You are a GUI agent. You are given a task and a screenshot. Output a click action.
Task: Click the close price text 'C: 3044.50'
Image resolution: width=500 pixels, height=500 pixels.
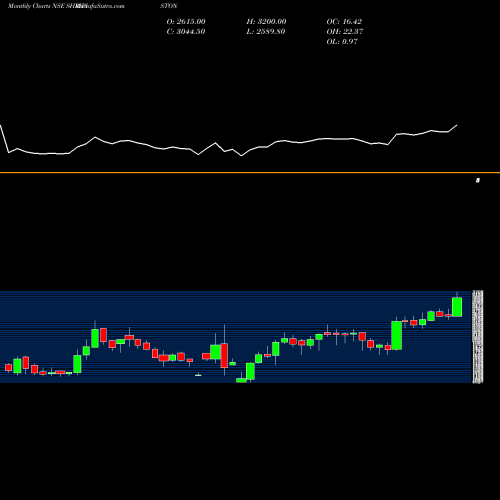pyautogui.click(x=186, y=32)
